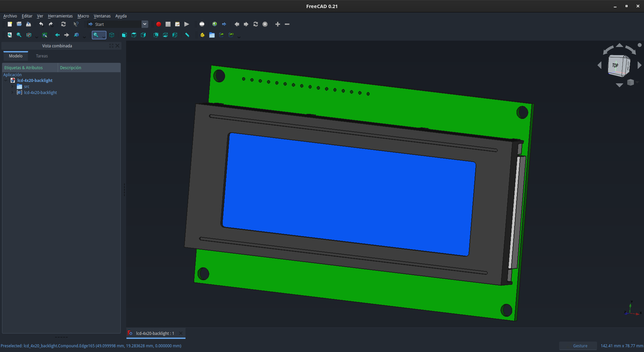Switch to the Tareas tab
Screen dimensions: 644x352
(x=42, y=56)
